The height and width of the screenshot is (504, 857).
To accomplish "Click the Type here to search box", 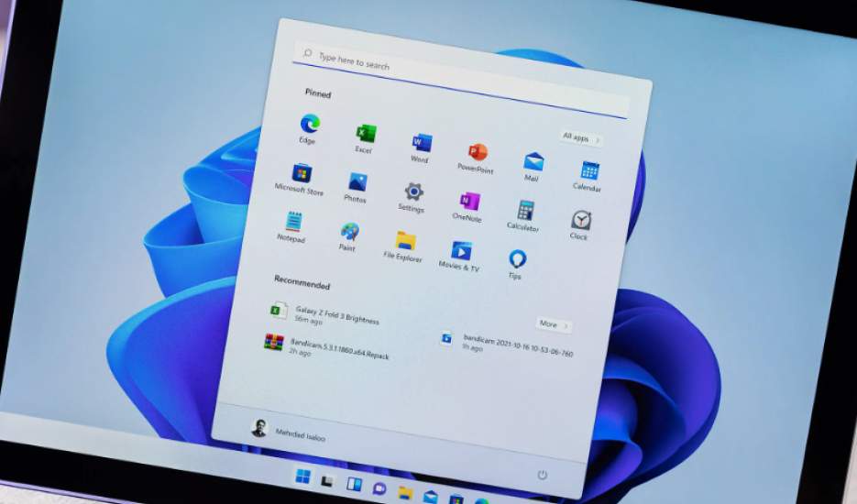I will 461,80.
